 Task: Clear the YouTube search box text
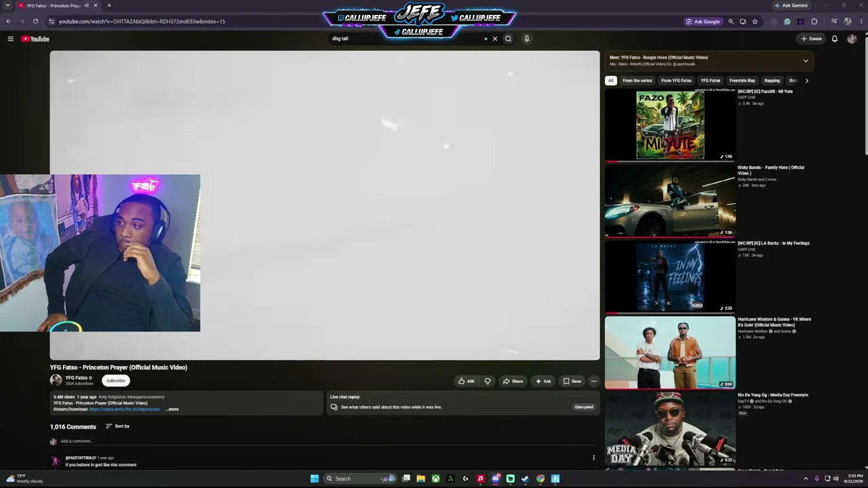point(495,39)
